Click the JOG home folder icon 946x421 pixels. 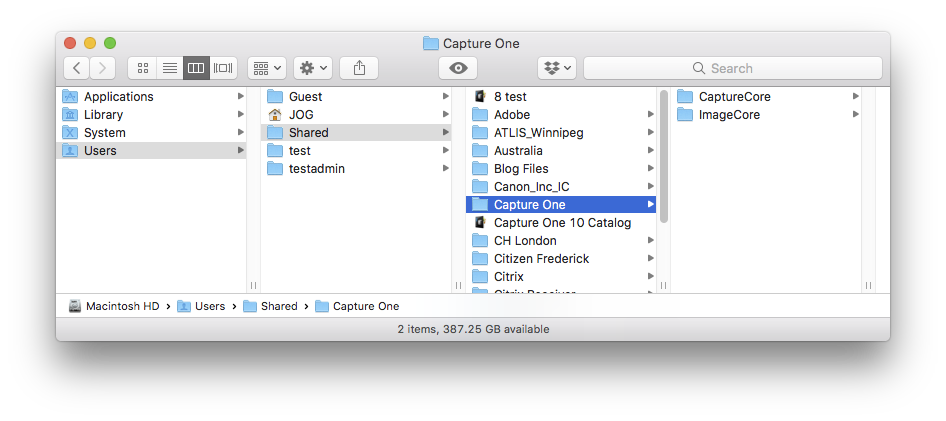click(x=275, y=115)
